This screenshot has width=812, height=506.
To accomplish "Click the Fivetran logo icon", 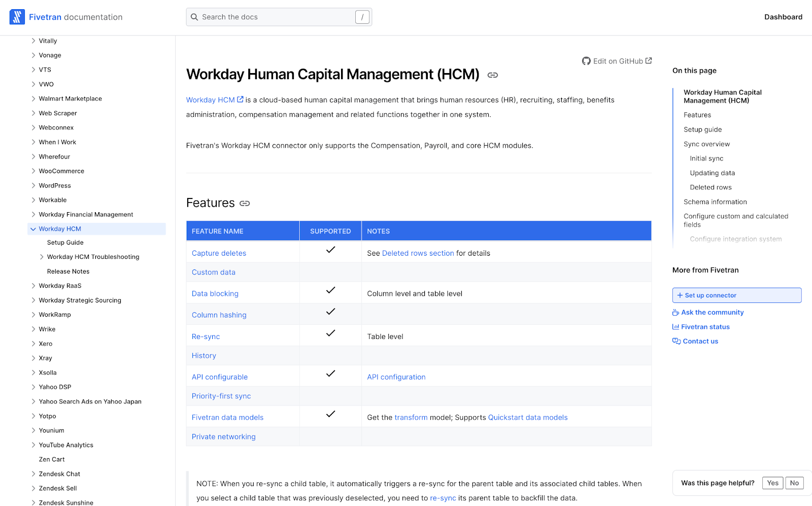I will [x=17, y=17].
